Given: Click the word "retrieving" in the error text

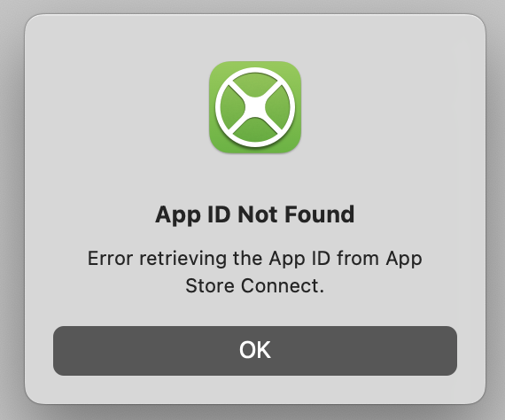Looking at the screenshot, I should 183,259.
